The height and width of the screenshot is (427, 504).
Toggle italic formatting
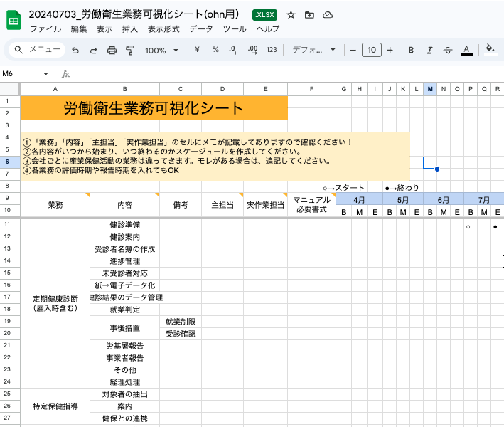pyautogui.click(x=429, y=51)
